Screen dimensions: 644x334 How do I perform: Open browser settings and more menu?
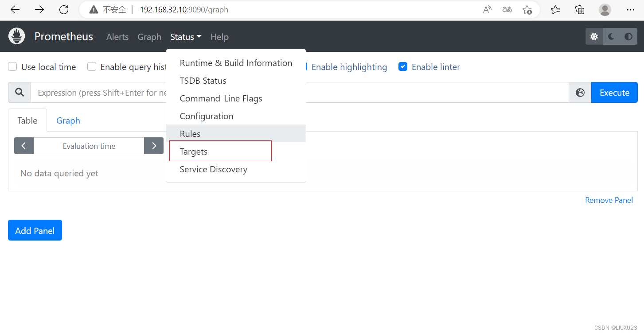point(630,10)
